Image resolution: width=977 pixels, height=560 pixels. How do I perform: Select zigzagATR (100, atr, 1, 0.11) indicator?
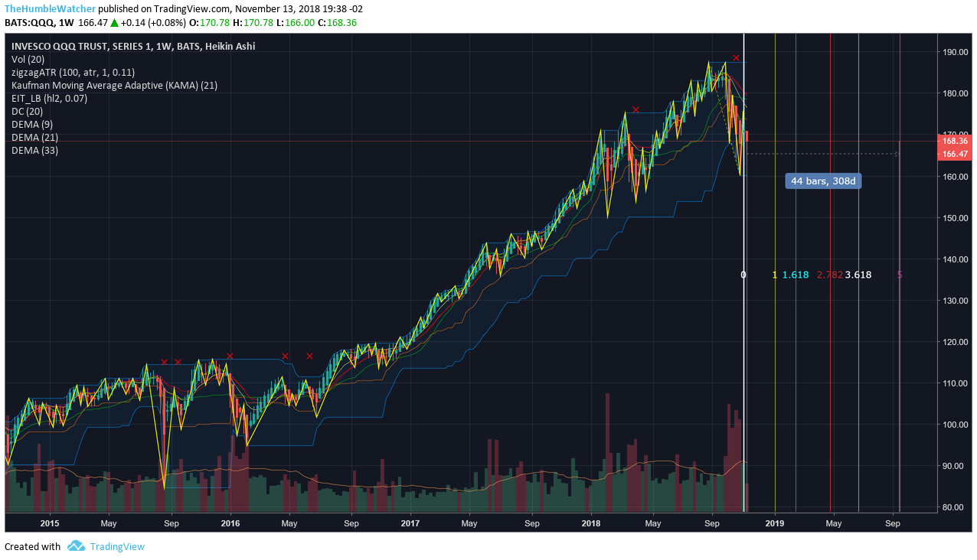click(x=73, y=72)
